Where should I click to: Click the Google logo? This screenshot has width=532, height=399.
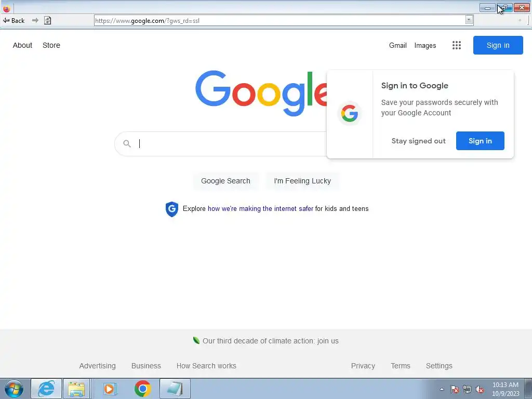261,93
